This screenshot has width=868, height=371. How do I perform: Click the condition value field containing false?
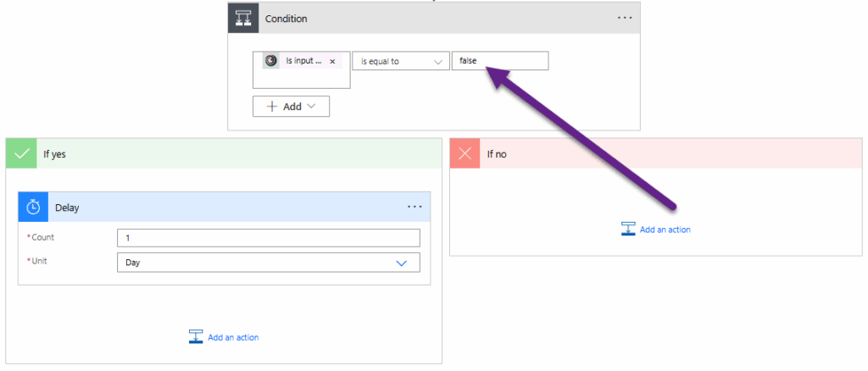click(x=500, y=61)
